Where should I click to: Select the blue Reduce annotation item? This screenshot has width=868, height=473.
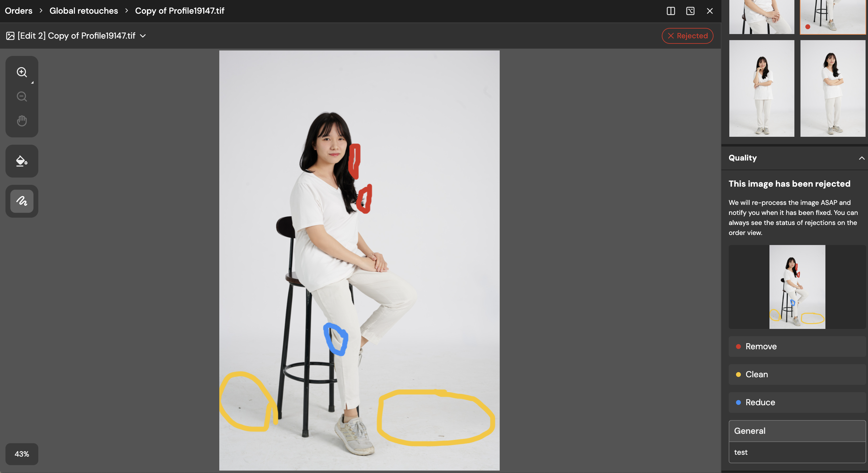point(797,402)
